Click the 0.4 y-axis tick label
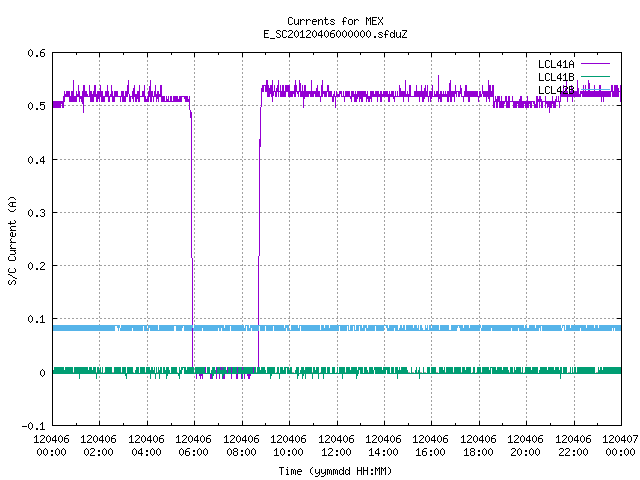Image resolution: width=640 pixels, height=480 pixels. tap(36, 160)
